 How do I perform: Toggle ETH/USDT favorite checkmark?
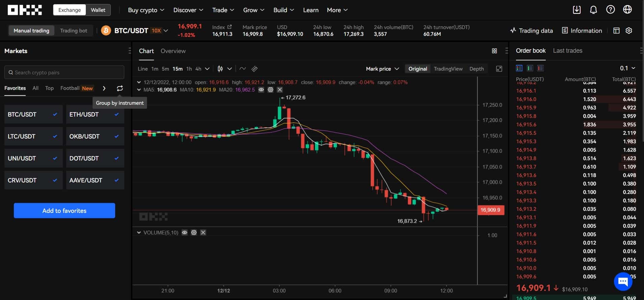(x=117, y=115)
